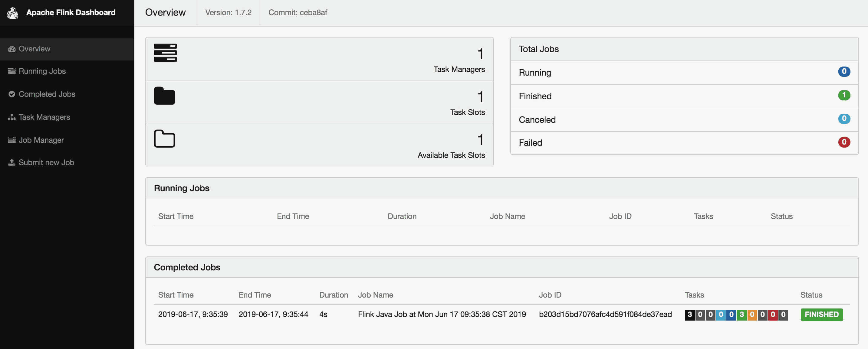Click the Available Task Slots label
The height and width of the screenshot is (349, 868).
pyautogui.click(x=451, y=155)
